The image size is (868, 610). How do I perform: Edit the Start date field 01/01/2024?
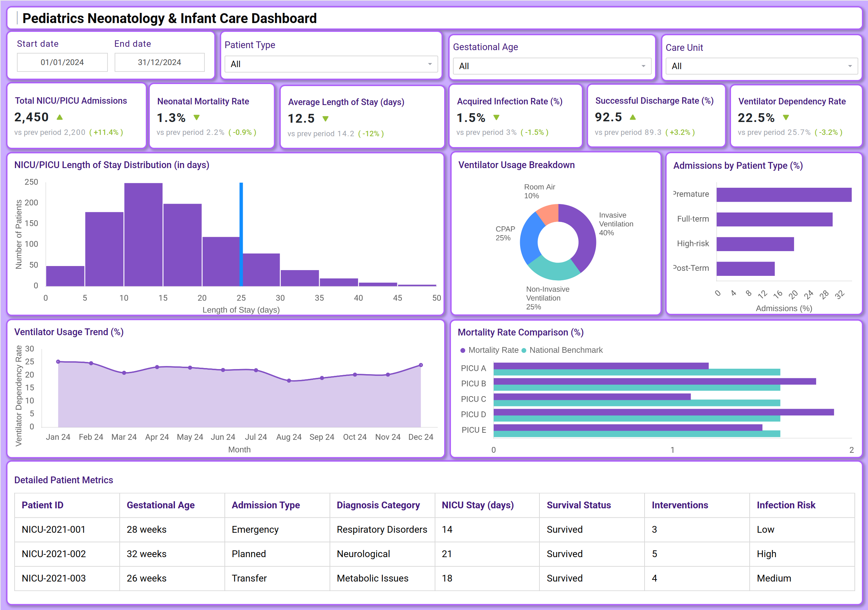tap(62, 62)
